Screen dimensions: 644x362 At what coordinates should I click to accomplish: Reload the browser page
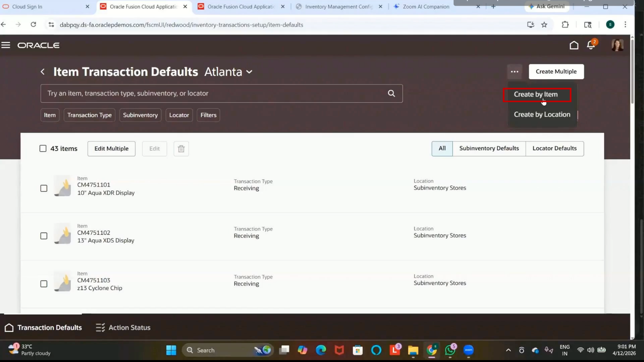click(x=33, y=24)
